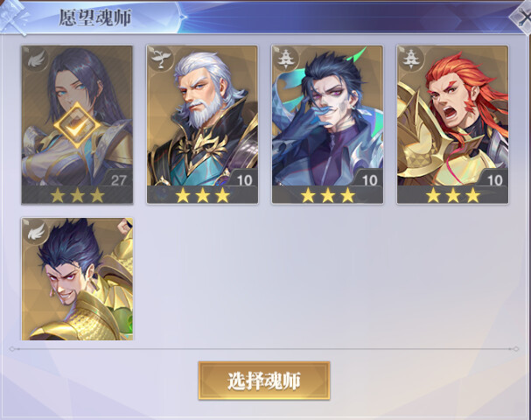Click the three-star rating under blue-haired man card

[327, 196]
